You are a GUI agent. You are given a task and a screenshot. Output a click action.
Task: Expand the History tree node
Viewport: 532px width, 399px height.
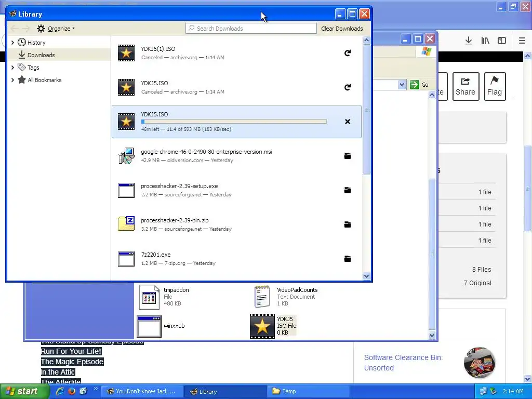click(12, 43)
